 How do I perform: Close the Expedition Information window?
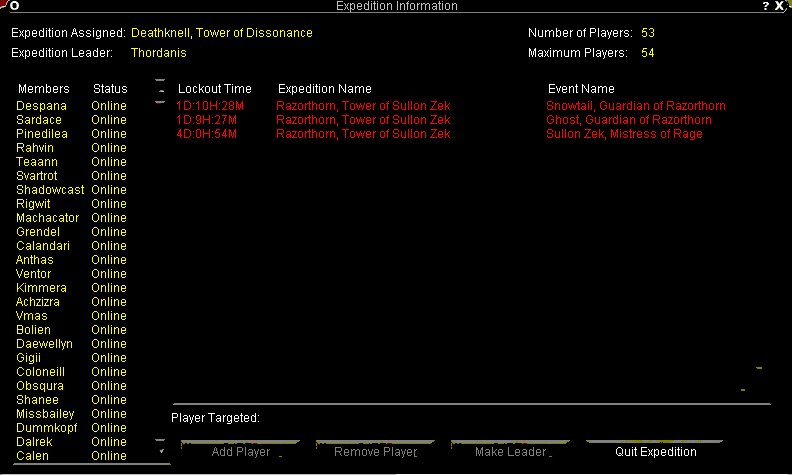780,6
